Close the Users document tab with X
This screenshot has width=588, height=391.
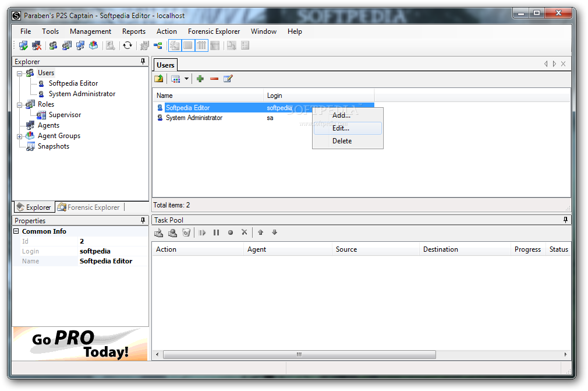click(563, 64)
